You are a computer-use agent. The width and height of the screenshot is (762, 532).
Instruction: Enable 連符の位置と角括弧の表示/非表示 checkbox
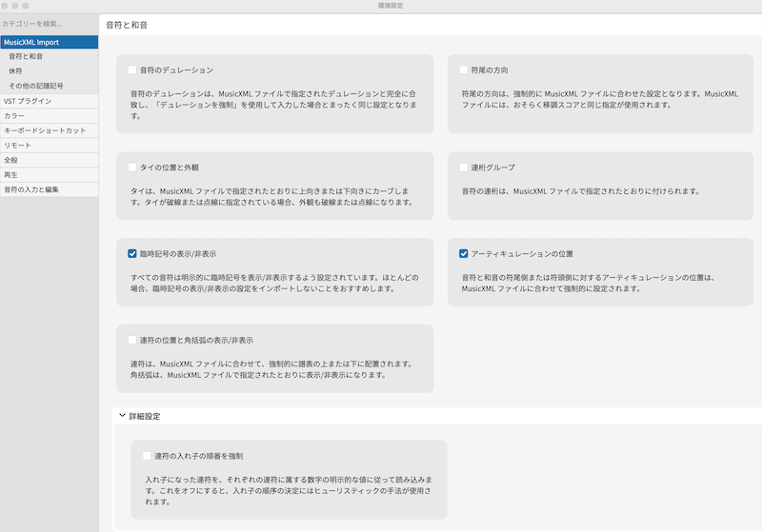(x=133, y=340)
